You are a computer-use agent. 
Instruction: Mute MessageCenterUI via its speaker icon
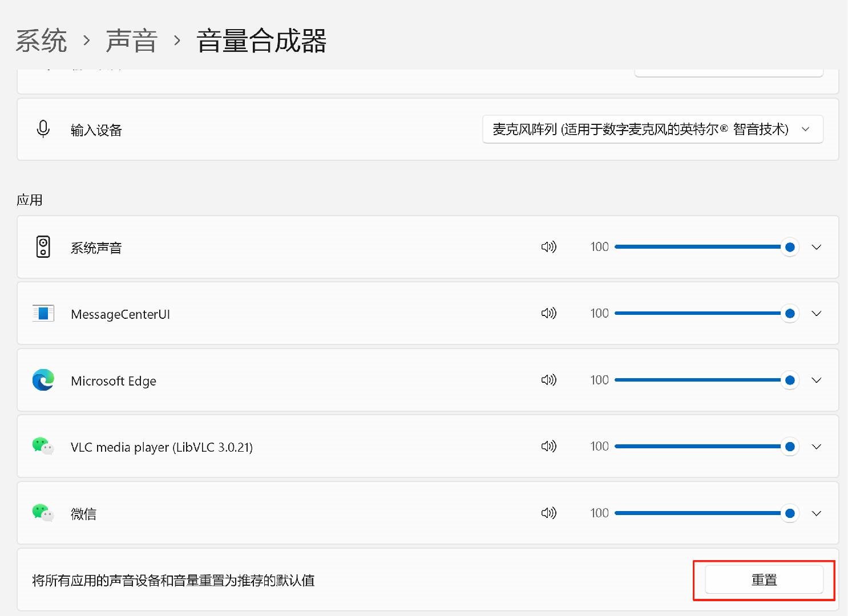coord(548,313)
